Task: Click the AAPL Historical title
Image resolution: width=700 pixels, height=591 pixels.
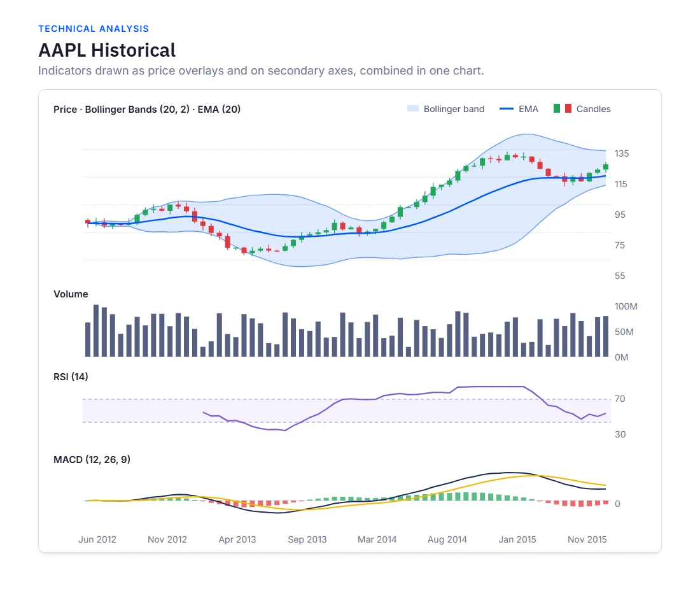Action: [x=107, y=50]
